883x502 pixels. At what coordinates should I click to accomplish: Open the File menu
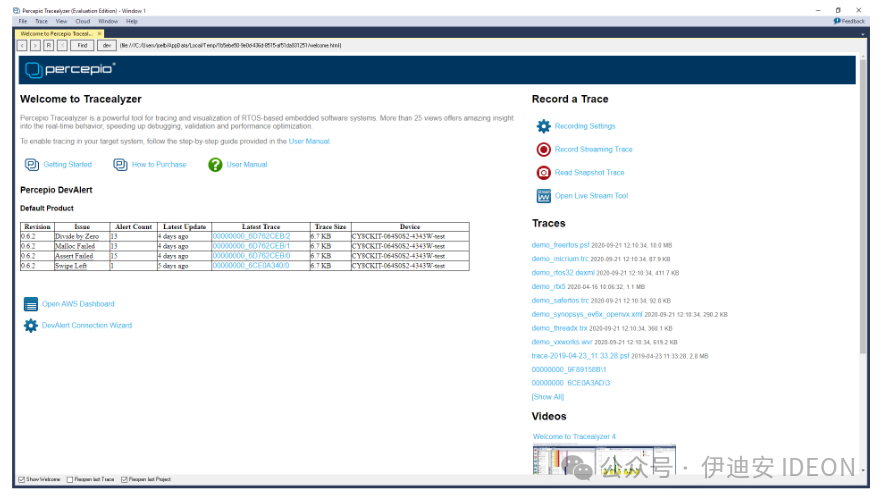23,21
